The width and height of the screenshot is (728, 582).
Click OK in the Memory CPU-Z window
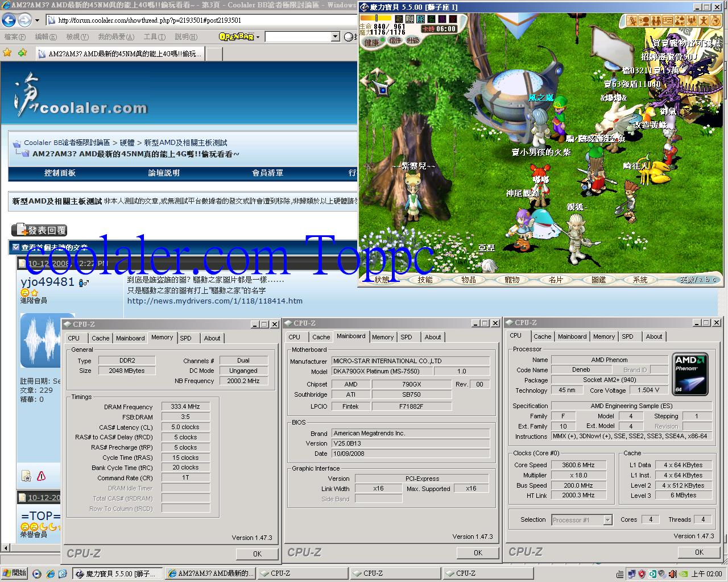click(x=257, y=554)
